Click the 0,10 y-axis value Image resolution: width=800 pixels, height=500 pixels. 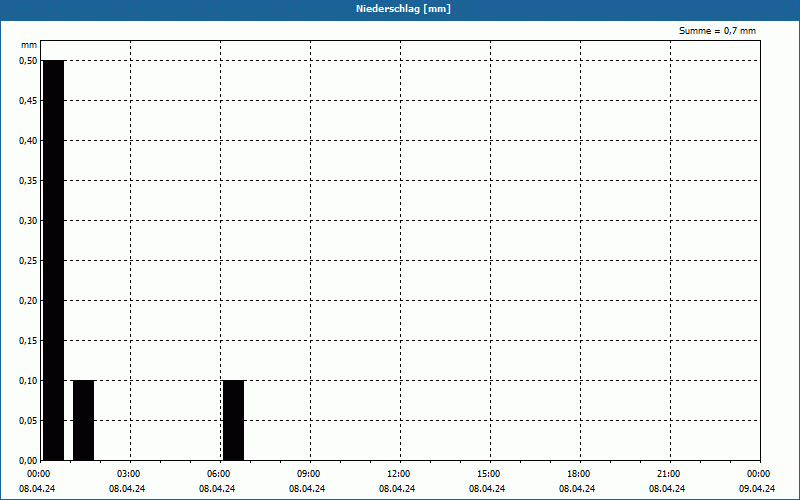28,381
